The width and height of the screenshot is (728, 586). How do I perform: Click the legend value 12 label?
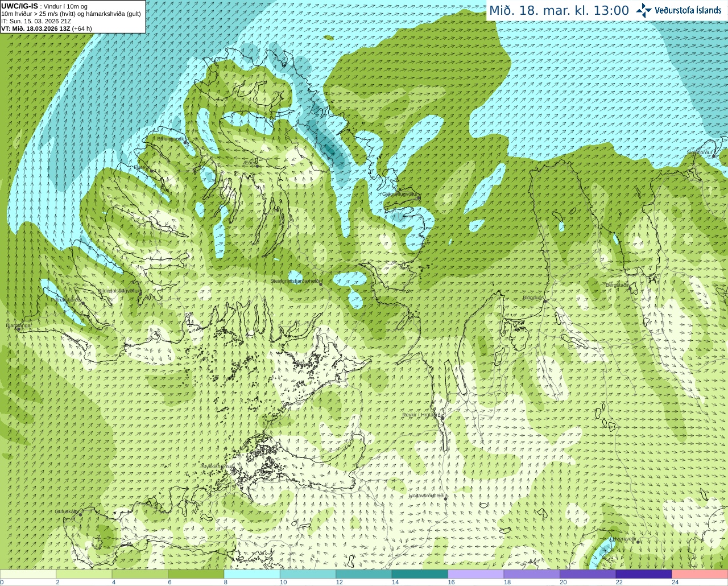339,582
